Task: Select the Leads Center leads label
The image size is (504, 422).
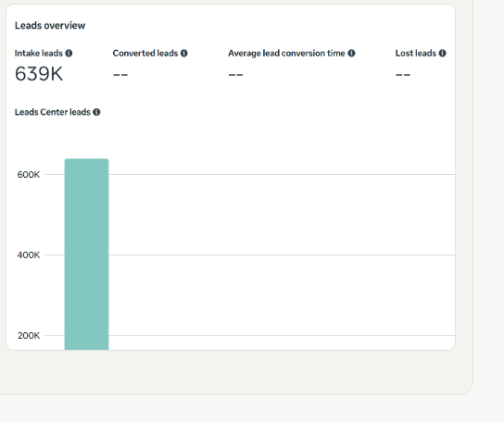Action: (x=53, y=112)
